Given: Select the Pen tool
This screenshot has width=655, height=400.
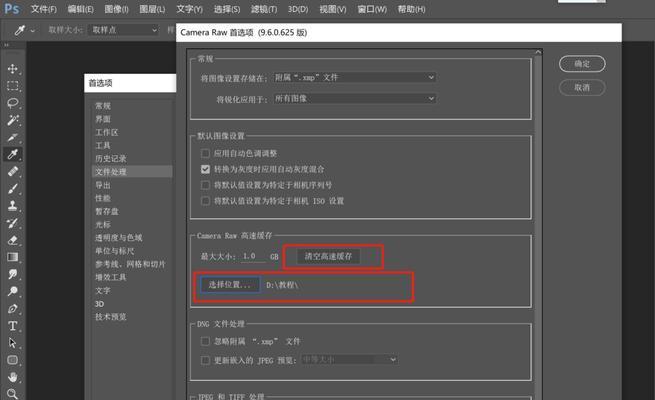Looking at the screenshot, I should pyautogui.click(x=13, y=309).
